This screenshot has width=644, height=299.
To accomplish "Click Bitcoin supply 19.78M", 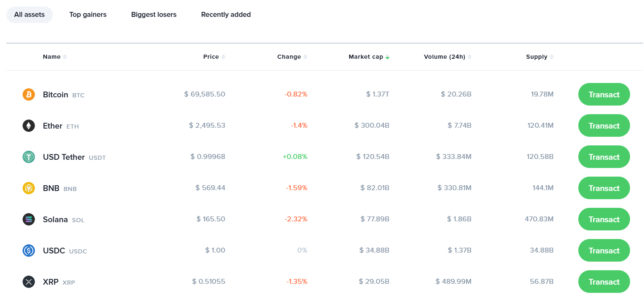I will click(x=542, y=94).
